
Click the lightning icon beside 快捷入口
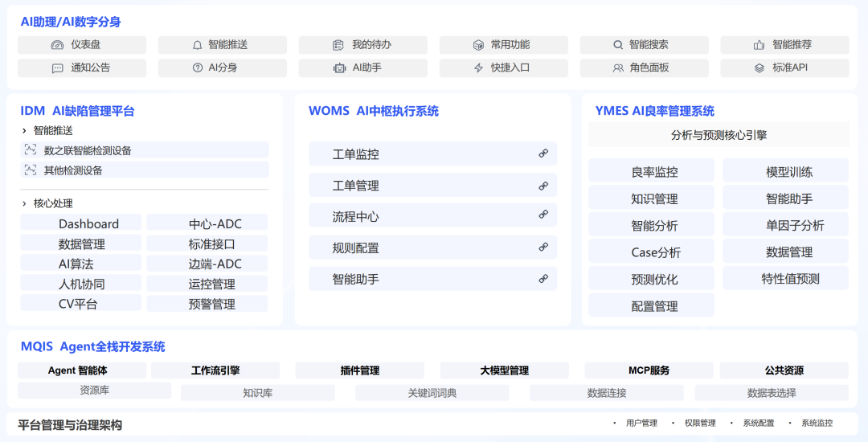pyautogui.click(x=479, y=68)
